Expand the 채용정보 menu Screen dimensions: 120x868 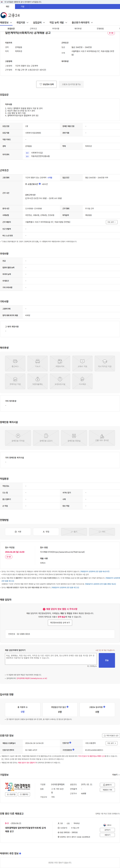click(x=6, y=23)
